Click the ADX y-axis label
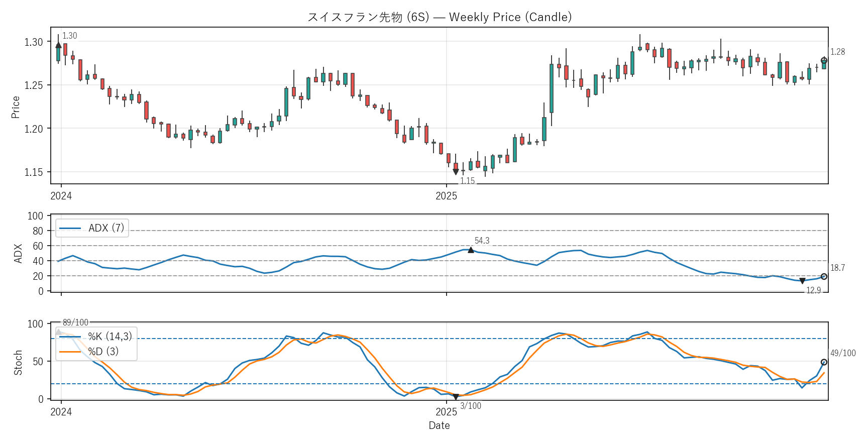The width and height of the screenshot is (868, 441). click(x=18, y=254)
